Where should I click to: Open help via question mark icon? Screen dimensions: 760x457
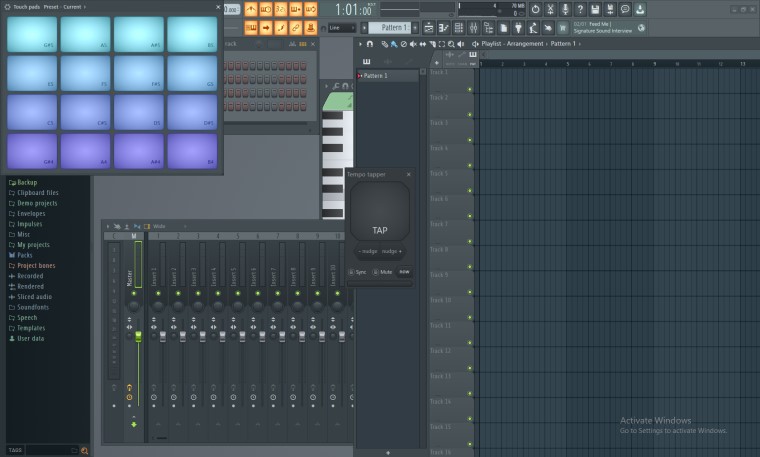tap(580, 9)
